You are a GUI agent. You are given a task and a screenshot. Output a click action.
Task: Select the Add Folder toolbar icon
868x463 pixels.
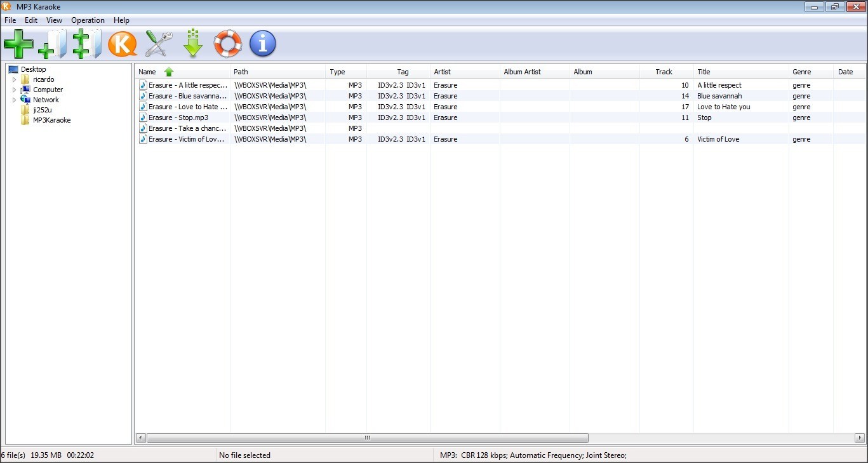[52, 43]
